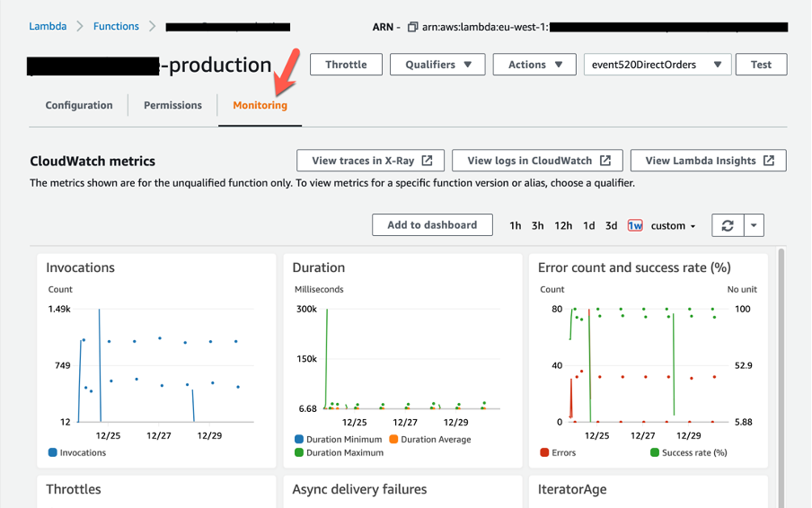Toggle the Errors legend swatch

(x=545, y=453)
